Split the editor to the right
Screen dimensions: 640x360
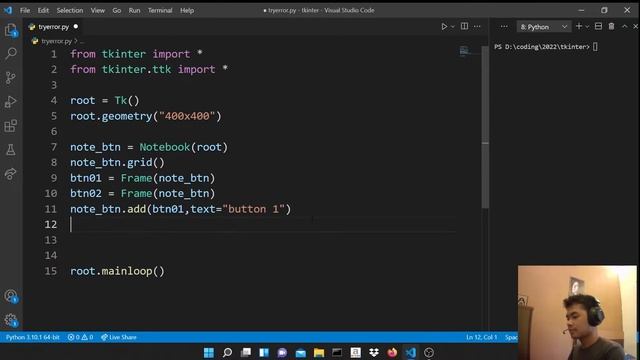464,26
